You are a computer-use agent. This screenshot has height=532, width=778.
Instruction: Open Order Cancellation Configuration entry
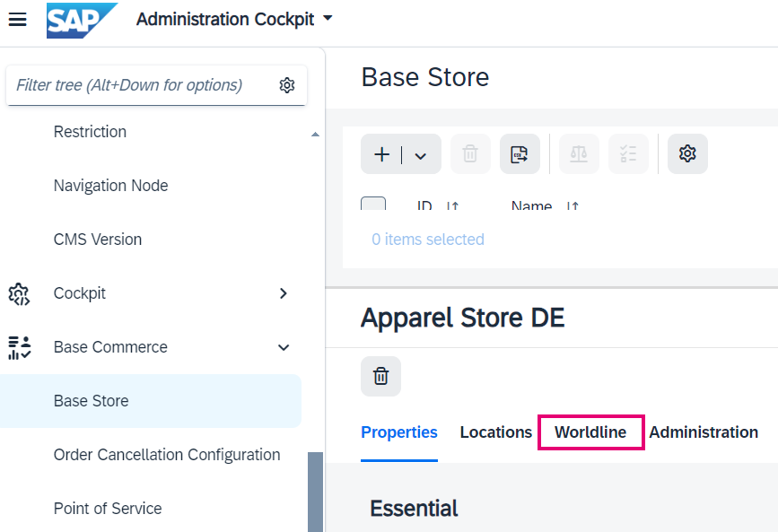click(167, 455)
